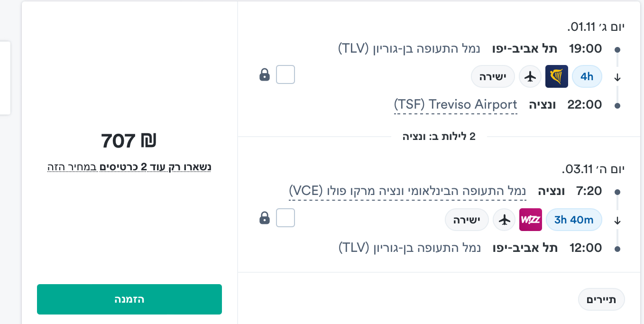
Task: Check the outbound Ryanair flight checkbox
Action: [x=285, y=74]
